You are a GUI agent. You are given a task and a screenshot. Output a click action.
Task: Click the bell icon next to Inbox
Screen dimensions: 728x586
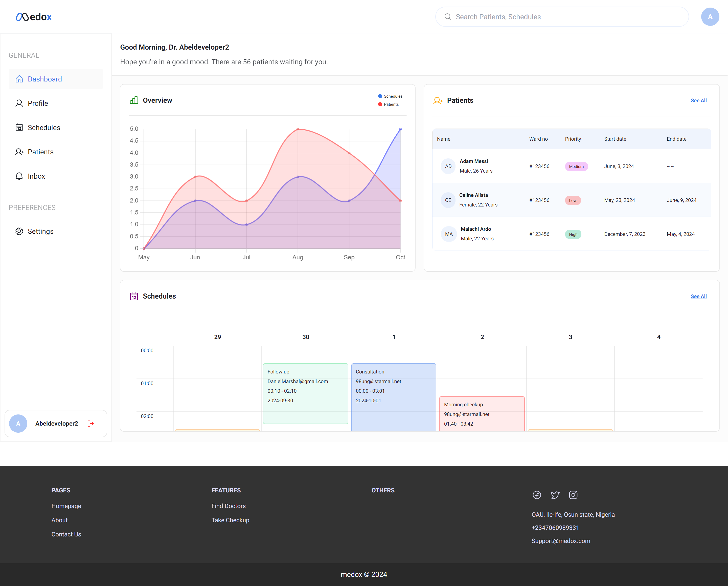point(19,176)
